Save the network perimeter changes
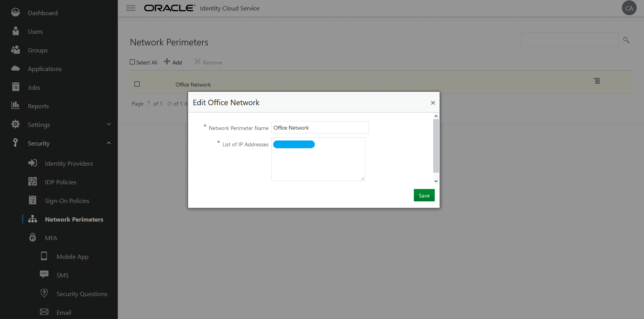Image resolution: width=644 pixels, height=319 pixels. pos(424,196)
